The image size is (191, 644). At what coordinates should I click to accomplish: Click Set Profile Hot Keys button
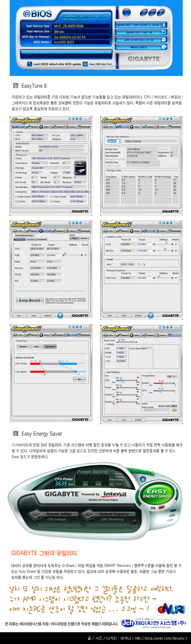point(25,235)
